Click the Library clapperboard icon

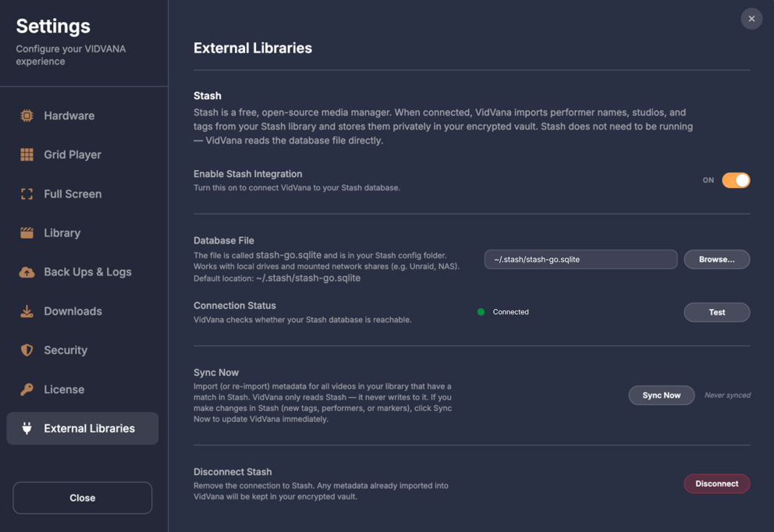[x=27, y=232]
